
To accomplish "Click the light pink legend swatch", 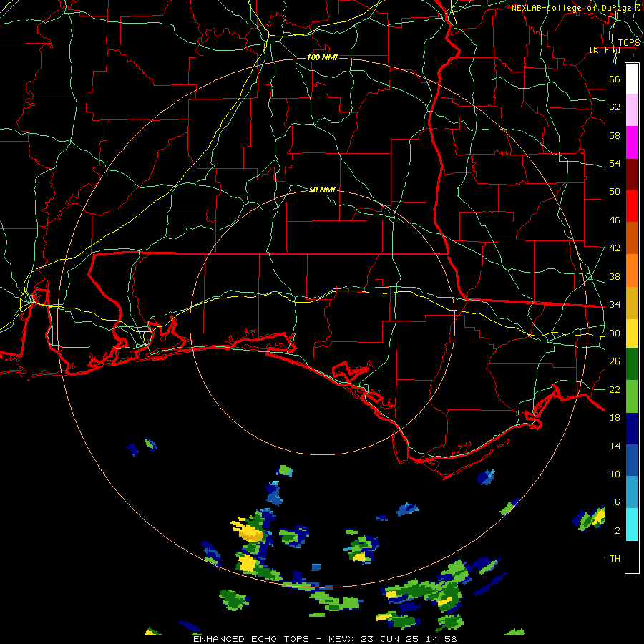I will pyautogui.click(x=632, y=109).
